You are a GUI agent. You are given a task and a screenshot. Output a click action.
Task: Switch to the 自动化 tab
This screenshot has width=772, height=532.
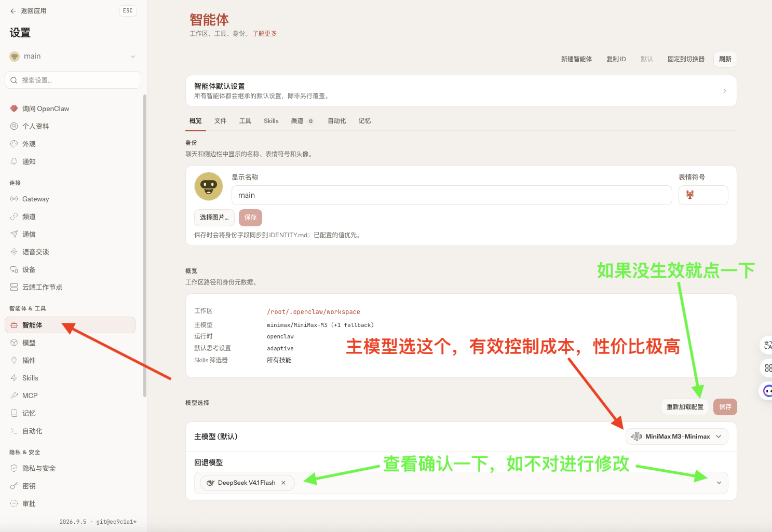pyautogui.click(x=336, y=121)
